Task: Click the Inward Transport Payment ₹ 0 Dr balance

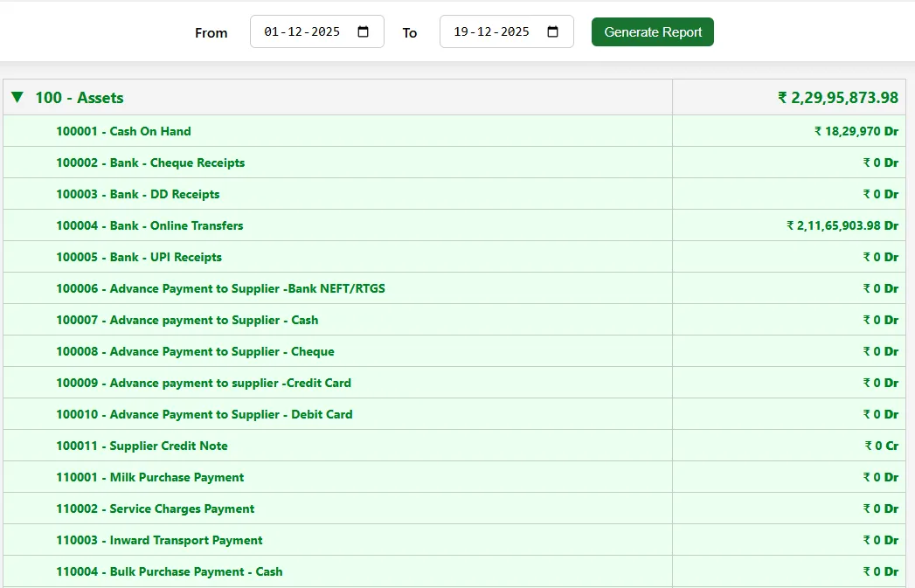Action: pyautogui.click(x=881, y=541)
